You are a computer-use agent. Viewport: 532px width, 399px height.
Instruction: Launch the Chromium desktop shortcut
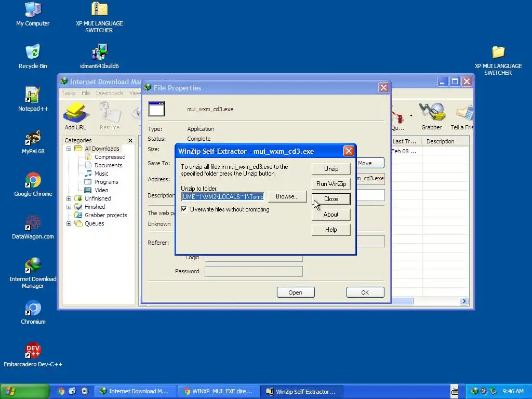coord(33,312)
